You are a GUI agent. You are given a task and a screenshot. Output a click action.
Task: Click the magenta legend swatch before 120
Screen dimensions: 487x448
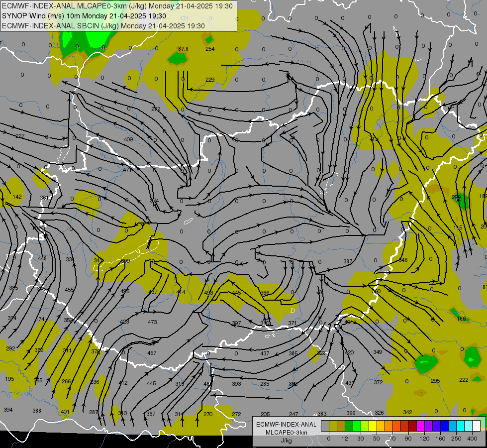420,426
